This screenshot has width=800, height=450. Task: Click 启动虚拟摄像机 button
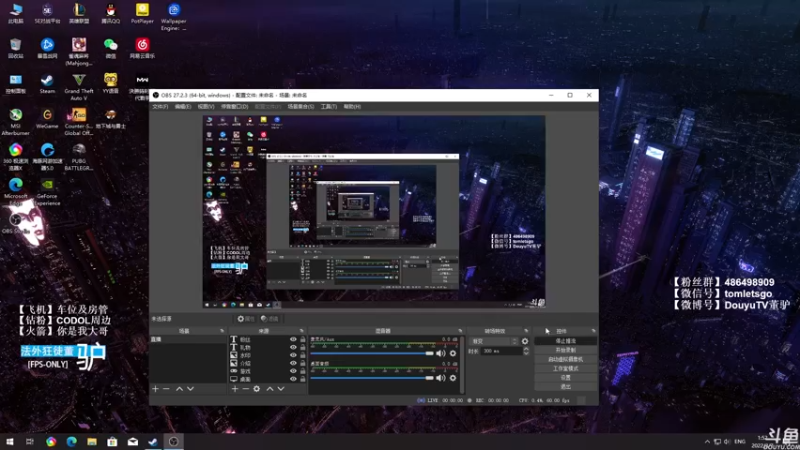(565, 359)
